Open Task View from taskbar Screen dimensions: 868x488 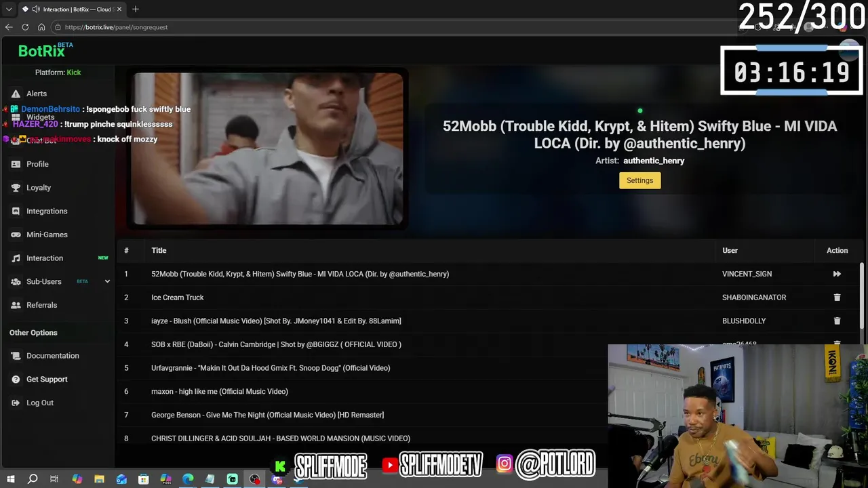point(54,479)
